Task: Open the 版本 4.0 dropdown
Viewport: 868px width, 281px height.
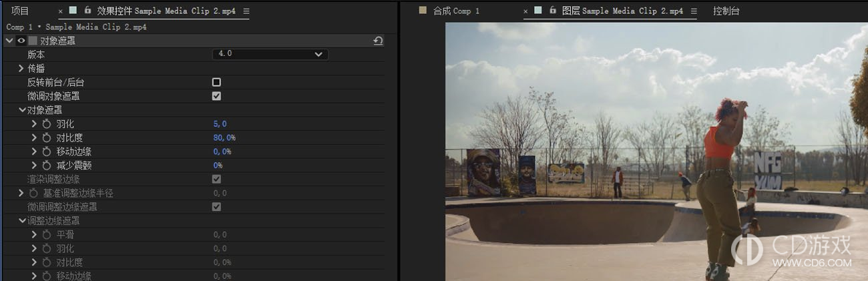Action: (x=270, y=54)
